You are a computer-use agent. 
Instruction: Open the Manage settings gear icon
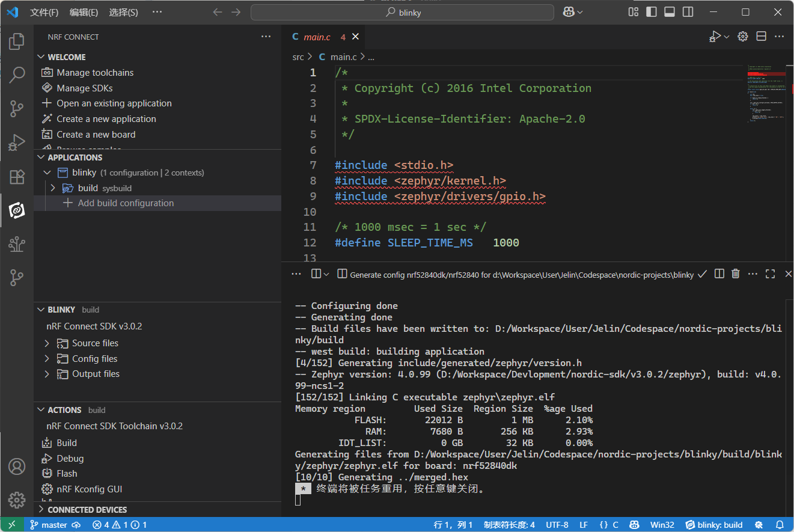(x=17, y=500)
